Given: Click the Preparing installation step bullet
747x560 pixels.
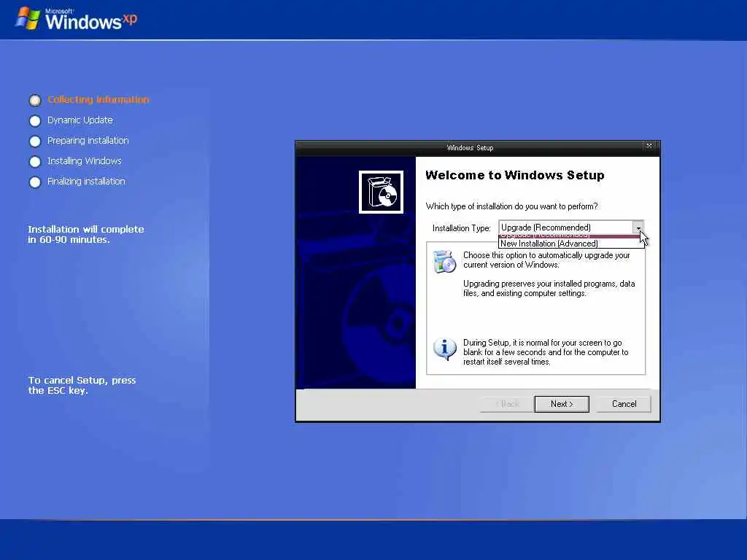Looking at the screenshot, I should coord(35,141).
